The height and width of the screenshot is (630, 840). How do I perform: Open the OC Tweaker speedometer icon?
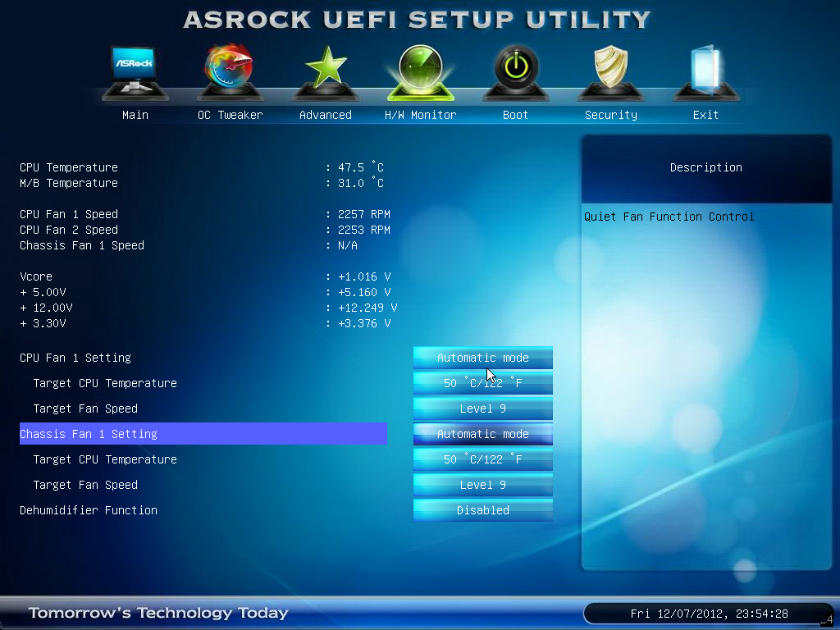(x=230, y=72)
